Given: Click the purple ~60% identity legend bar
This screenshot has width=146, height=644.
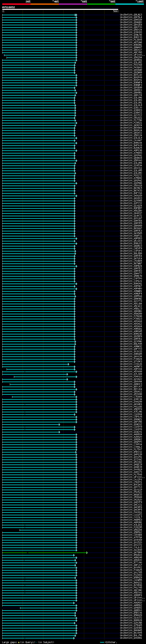Looking at the screenshot, I should pos(73,4).
